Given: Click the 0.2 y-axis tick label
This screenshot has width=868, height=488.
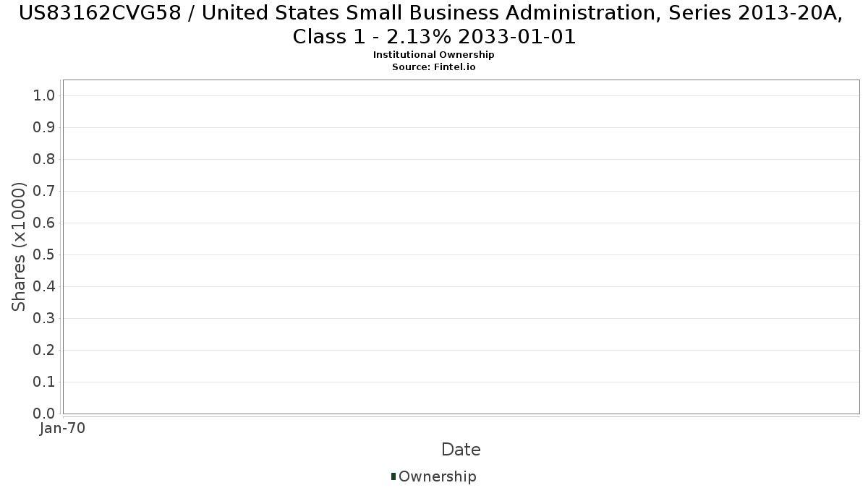Looking at the screenshot, I should click(x=44, y=350).
